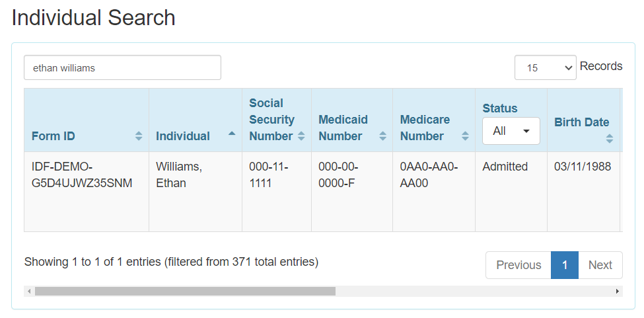Sort by Form ID column arrows
Screen dimensions: 644x318
click(x=139, y=136)
